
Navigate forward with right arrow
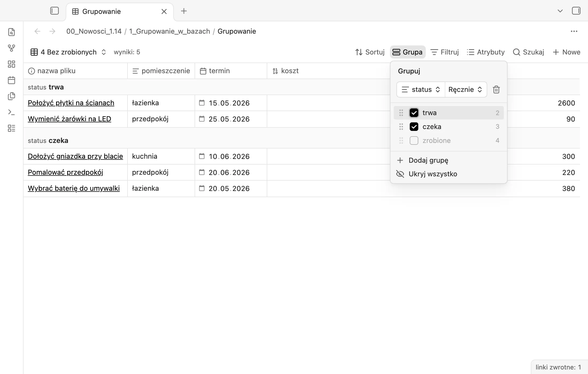52,31
